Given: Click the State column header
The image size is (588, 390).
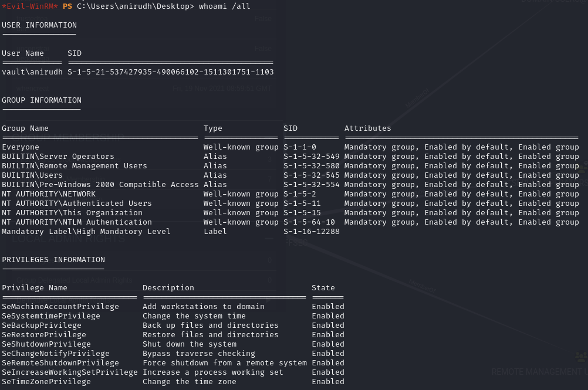Looking at the screenshot, I should click(323, 288).
